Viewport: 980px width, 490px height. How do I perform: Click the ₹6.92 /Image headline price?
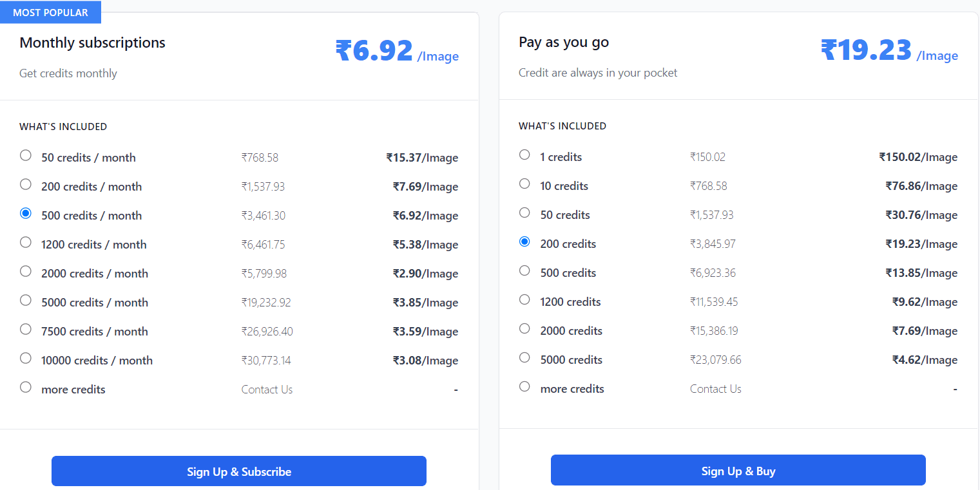coord(397,51)
